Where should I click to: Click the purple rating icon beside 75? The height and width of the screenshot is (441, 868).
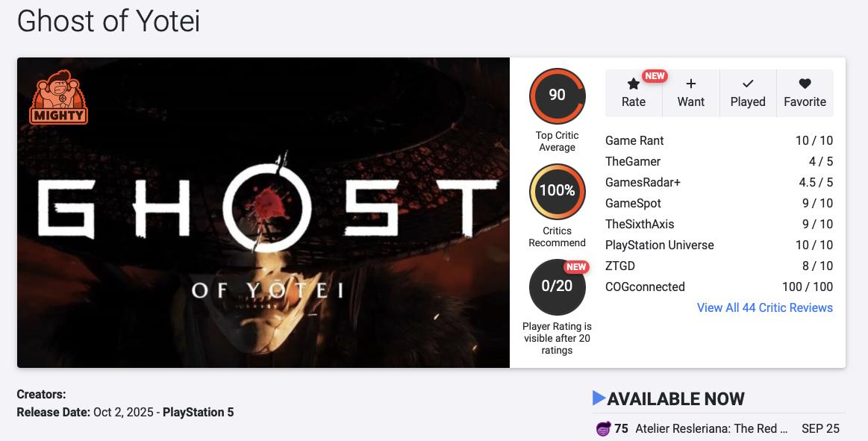click(x=603, y=429)
